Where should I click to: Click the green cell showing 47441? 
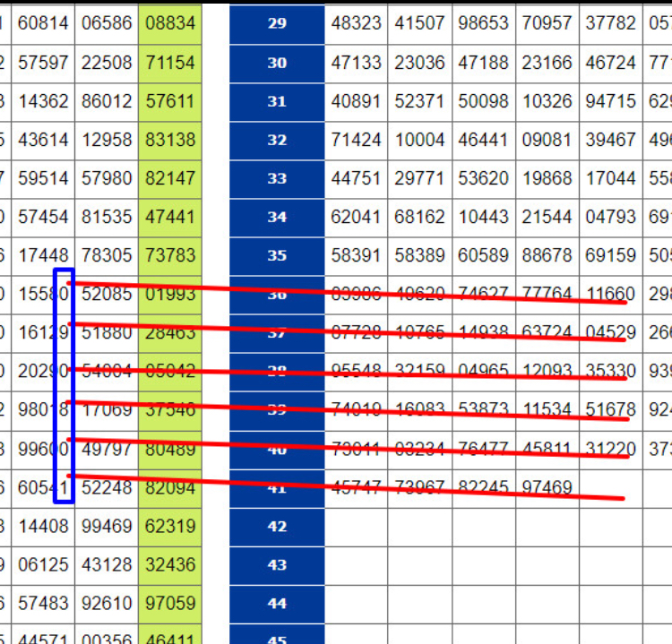point(169,217)
